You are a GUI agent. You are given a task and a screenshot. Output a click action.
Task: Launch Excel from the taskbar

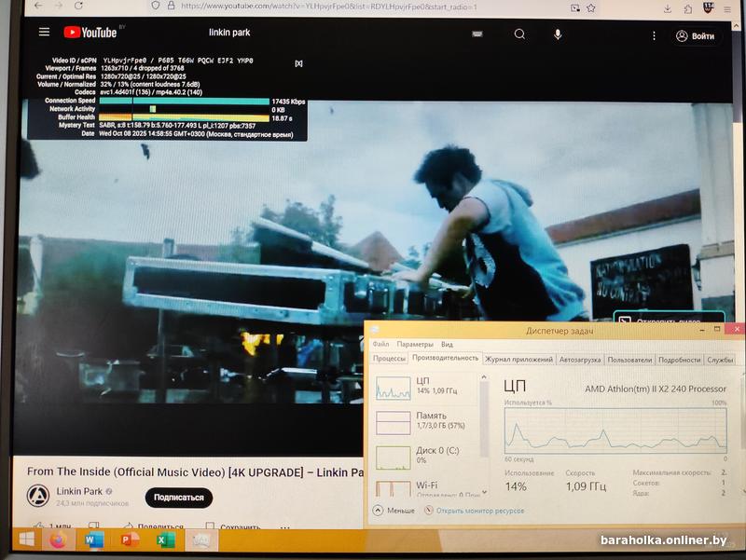coord(165,540)
